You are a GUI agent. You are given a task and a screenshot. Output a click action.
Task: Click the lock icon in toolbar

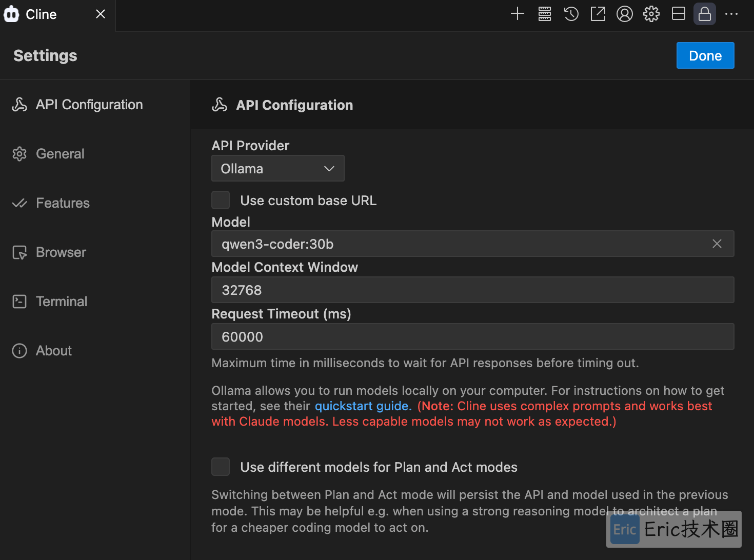(x=705, y=14)
